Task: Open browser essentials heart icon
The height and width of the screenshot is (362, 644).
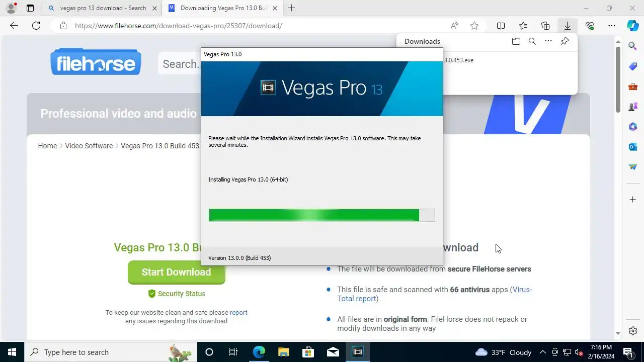Action: pyautogui.click(x=590, y=26)
